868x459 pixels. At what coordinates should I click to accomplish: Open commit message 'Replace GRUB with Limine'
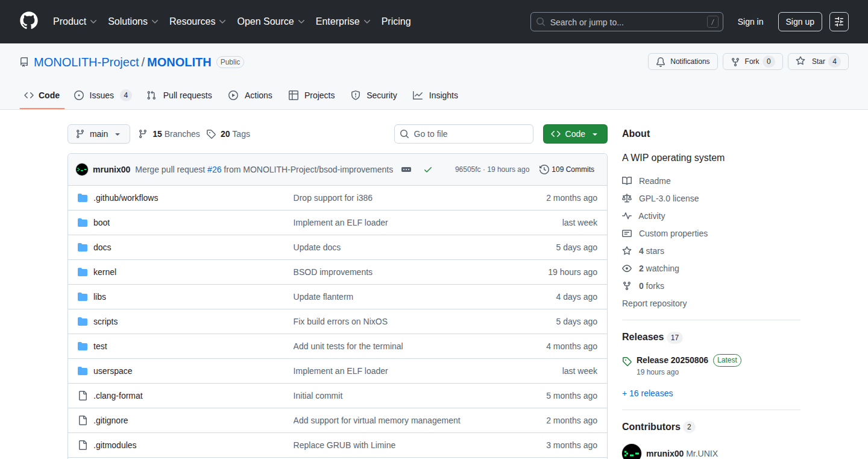point(344,445)
